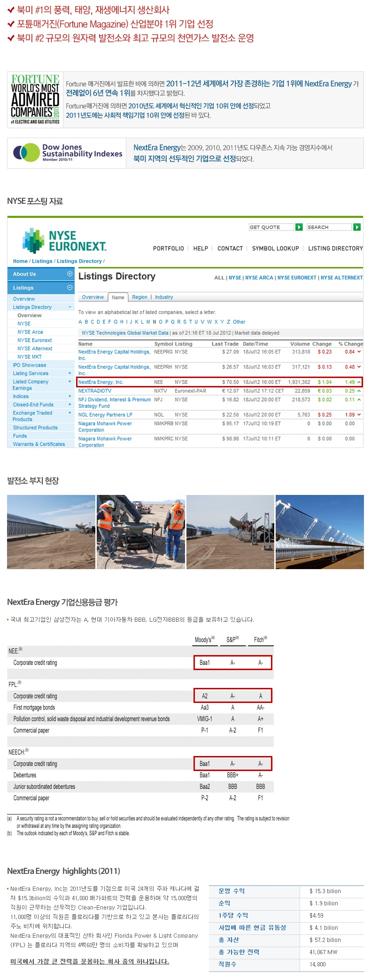
Task: Open the photo of parabolic mirrors against sky
Action: [320, 532]
